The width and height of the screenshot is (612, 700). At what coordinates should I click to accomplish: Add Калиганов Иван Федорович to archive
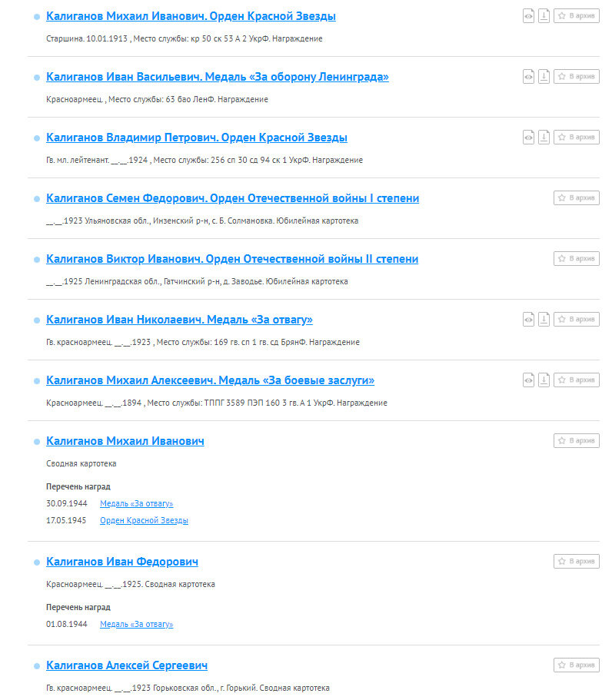pyautogui.click(x=577, y=561)
